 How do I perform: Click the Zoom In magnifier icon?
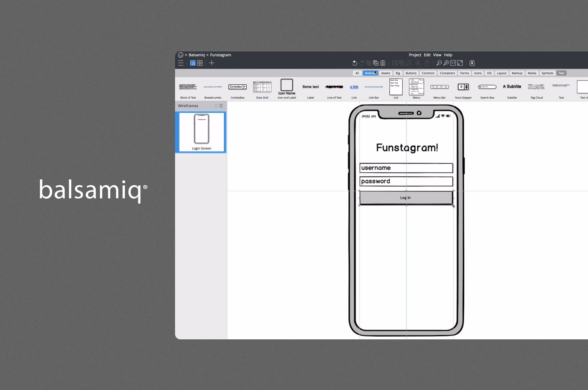(446, 63)
